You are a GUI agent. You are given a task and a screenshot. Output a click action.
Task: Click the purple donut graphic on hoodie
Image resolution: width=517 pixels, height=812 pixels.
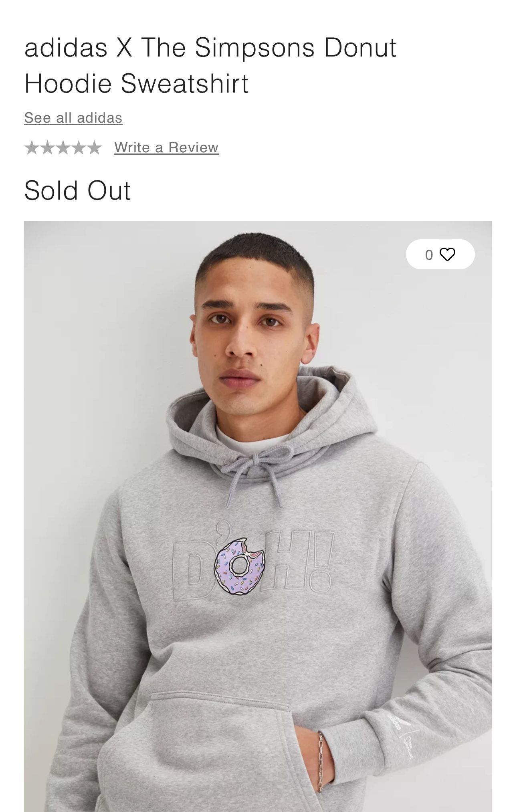click(x=239, y=566)
